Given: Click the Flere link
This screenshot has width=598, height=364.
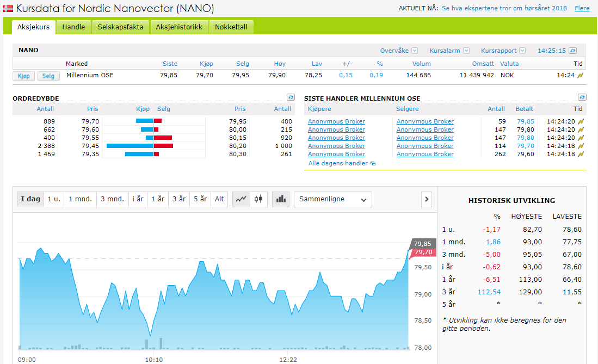Looking at the screenshot, I should tap(582, 8).
